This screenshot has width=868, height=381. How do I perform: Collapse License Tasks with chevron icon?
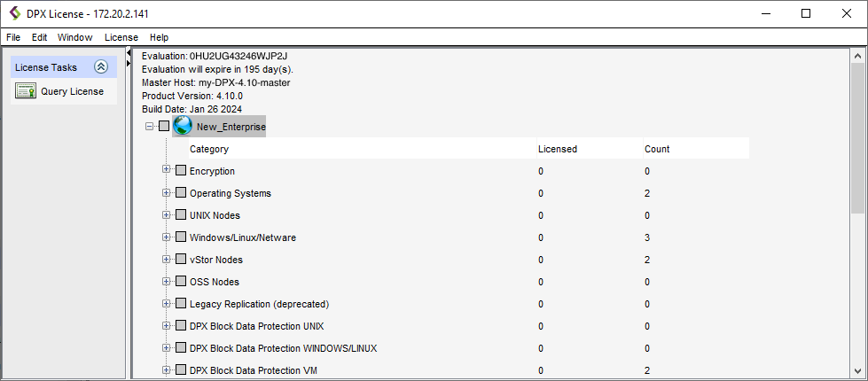click(101, 67)
